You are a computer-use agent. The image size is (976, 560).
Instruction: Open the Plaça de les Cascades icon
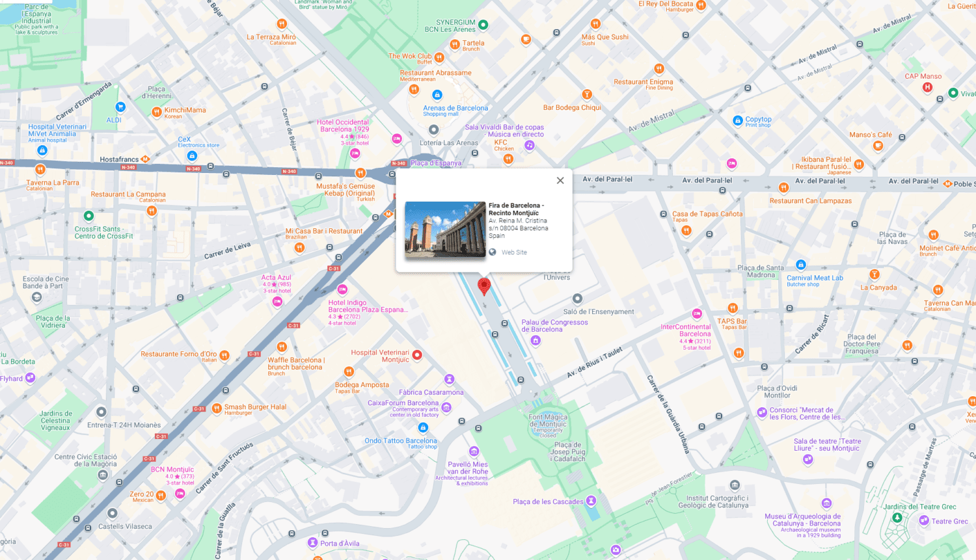[591, 501]
